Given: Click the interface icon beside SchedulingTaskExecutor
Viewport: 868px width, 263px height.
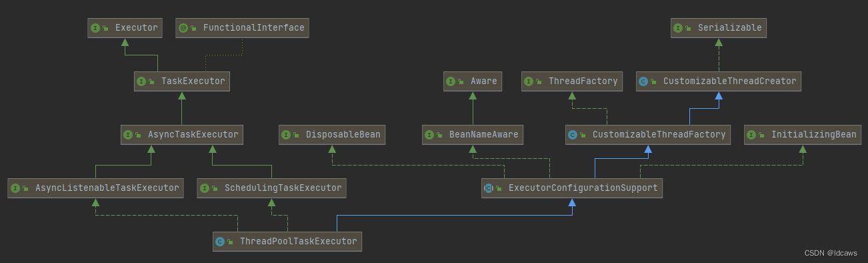Looking at the screenshot, I should (204, 188).
